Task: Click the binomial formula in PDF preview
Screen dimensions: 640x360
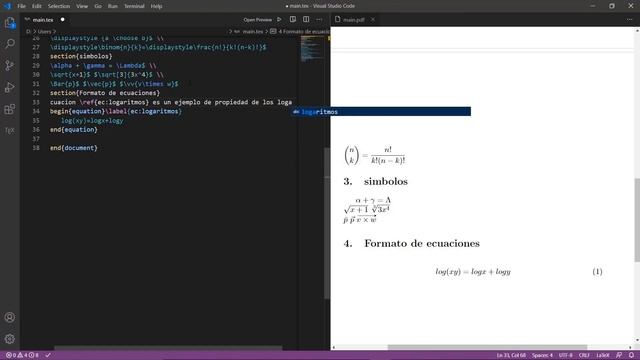Action: point(375,155)
